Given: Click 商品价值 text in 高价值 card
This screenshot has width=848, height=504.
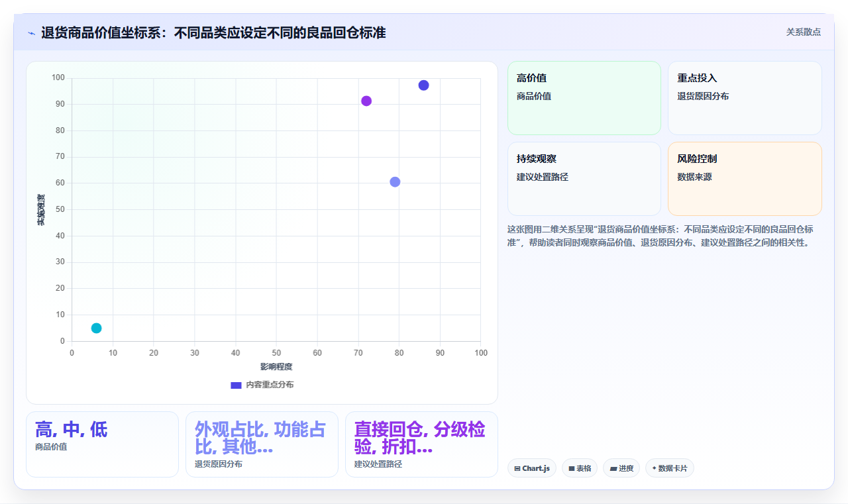Looking at the screenshot, I should click(x=534, y=96).
